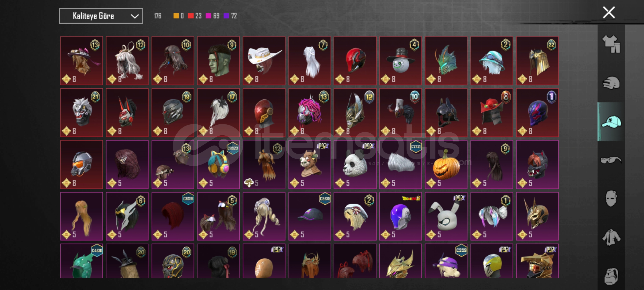Choose the white bunny mask item
This screenshot has width=644, height=290.
click(x=446, y=216)
